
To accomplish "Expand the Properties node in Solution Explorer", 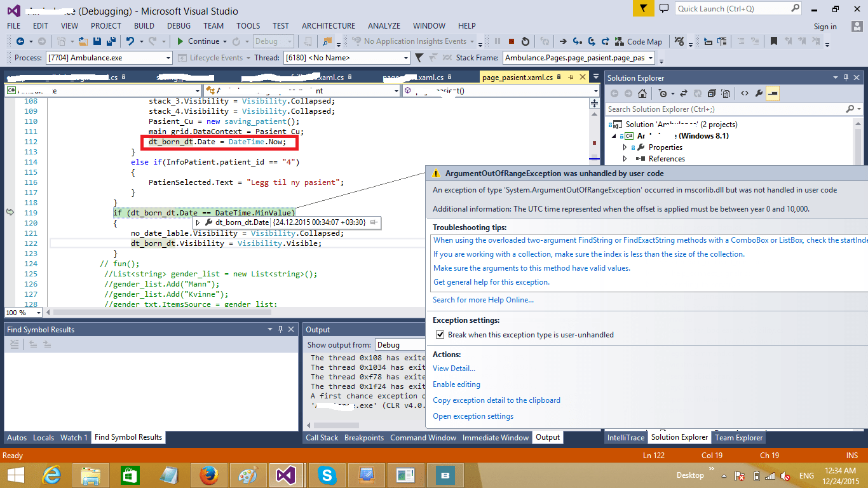I will 625,147.
